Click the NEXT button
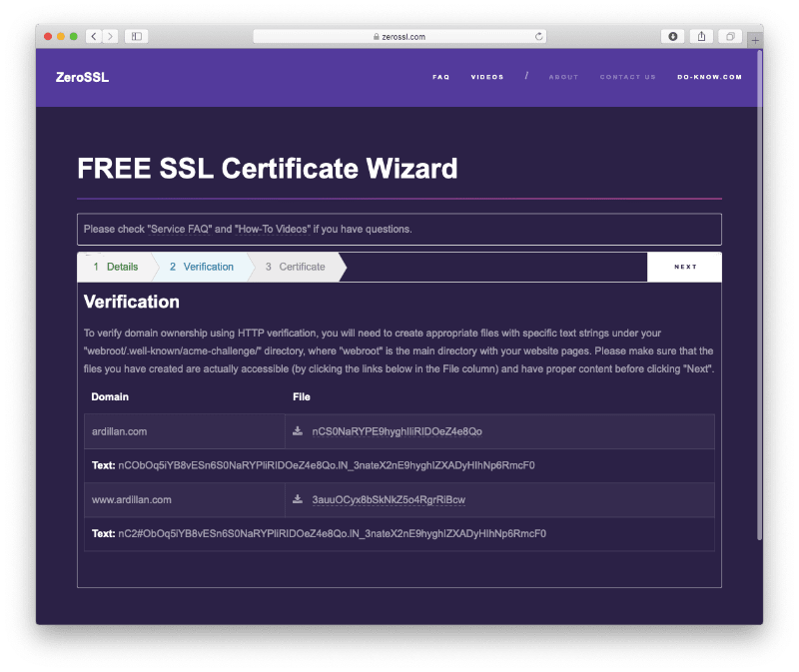The width and height of the screenshot is (799, 672). [x=684, y=267]
